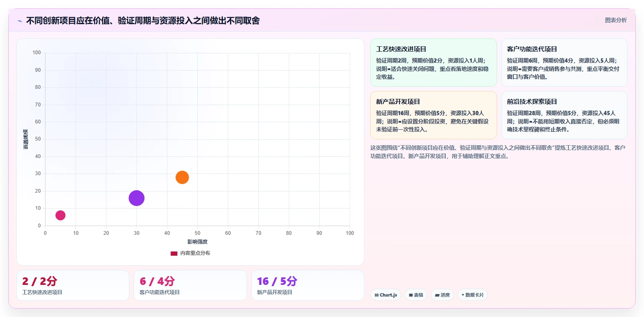The width and height of the screenshot is (644, 317).
Task: Click 客户功能迭代项目 label under 6 / 4分
Action: (160, 292)
